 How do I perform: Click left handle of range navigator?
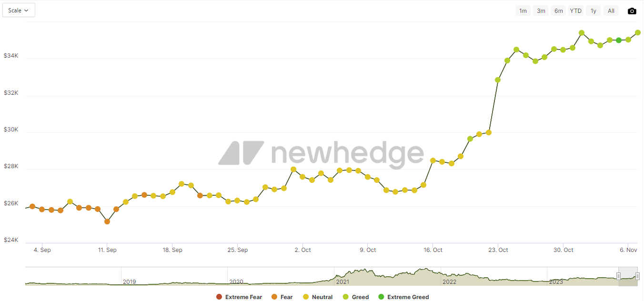pos(618,276)
